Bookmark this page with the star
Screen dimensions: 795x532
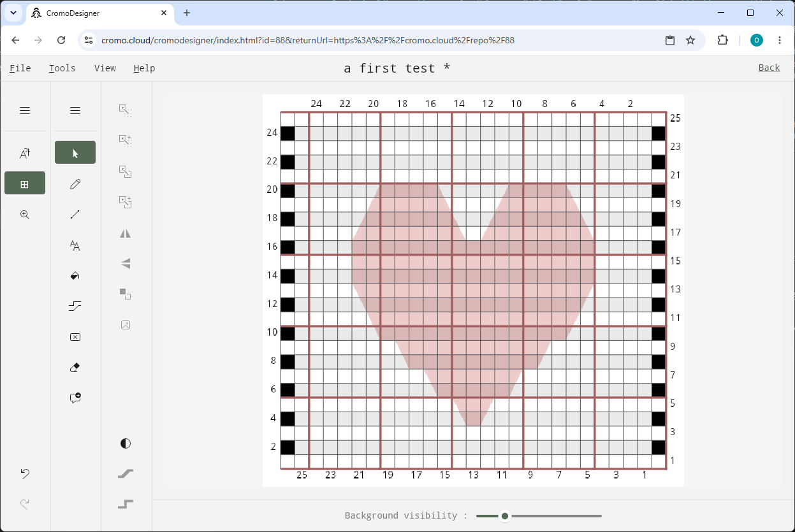690,40
